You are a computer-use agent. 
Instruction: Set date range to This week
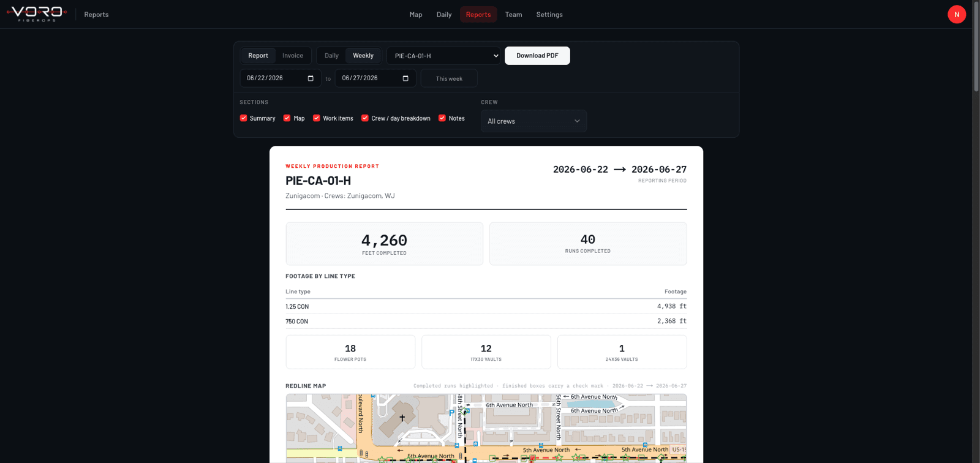click(x=449, y=78)
